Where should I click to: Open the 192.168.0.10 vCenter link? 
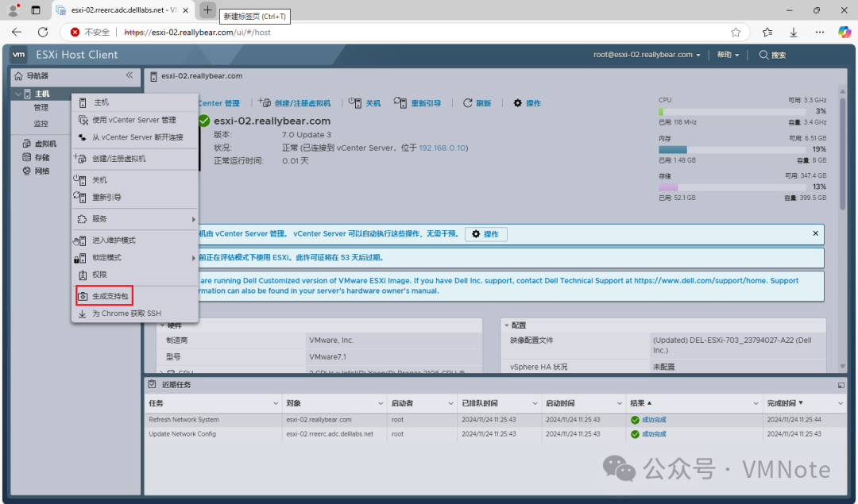point(443,148)
